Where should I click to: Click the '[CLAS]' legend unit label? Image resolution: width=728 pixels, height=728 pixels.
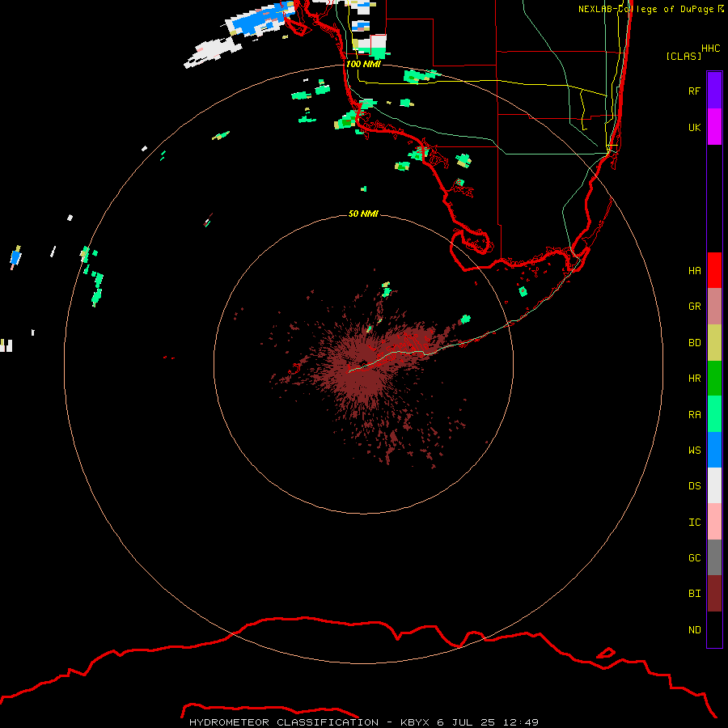pos(684,56)
